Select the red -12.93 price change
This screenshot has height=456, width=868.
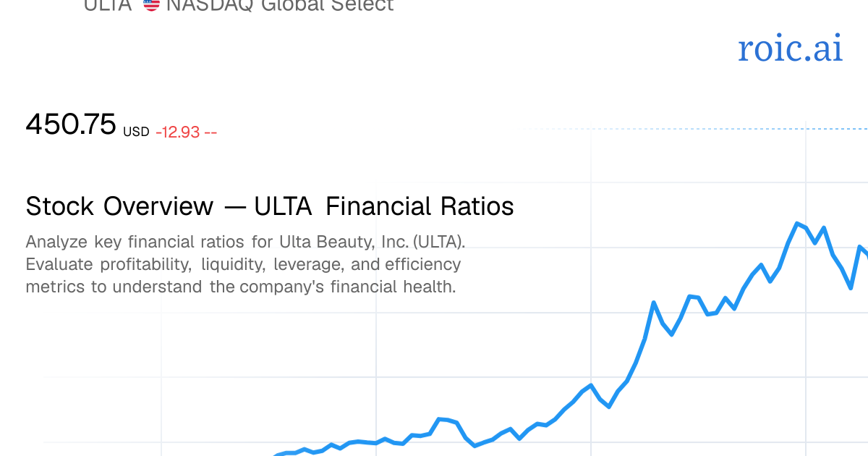178,132
